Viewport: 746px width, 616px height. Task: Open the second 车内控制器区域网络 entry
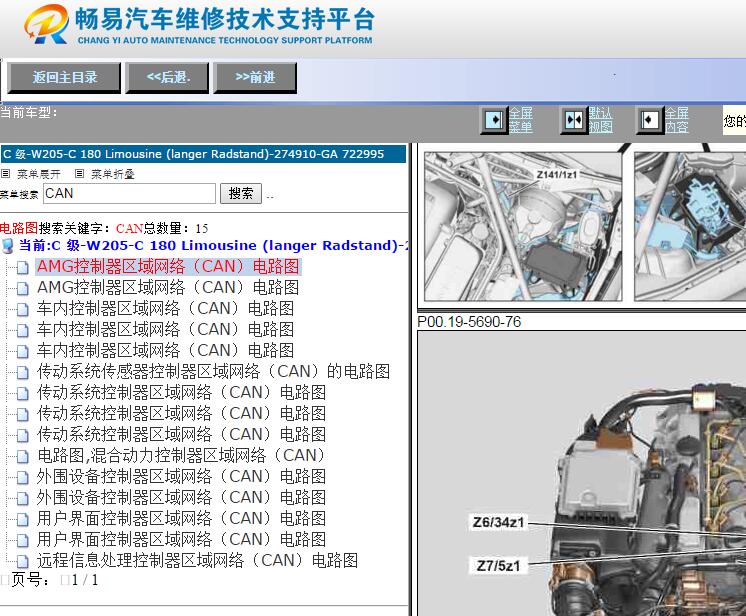[165, 329]
